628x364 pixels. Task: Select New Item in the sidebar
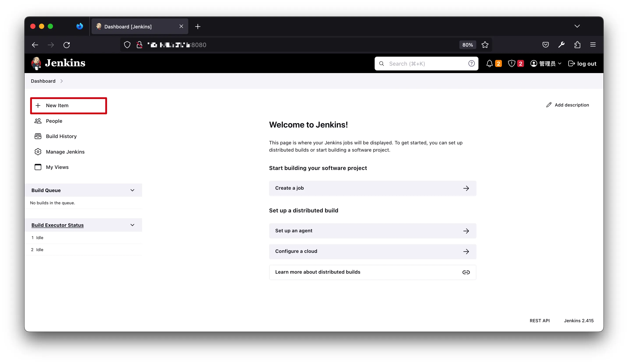point(69,106)
